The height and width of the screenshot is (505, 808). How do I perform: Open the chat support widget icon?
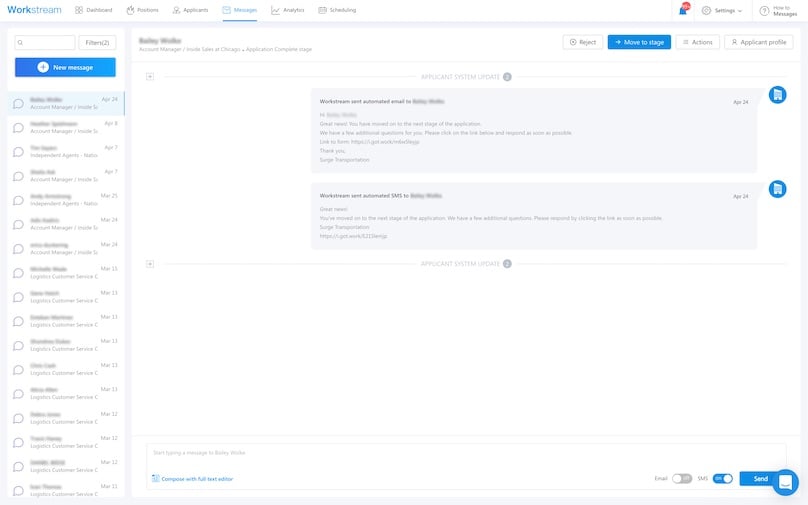coord(785,482)
